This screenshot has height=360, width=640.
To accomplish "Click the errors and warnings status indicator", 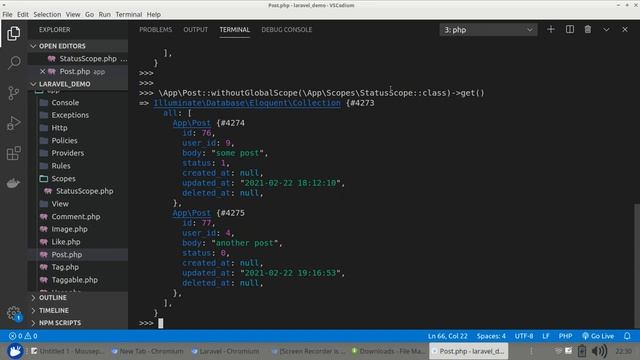I will click(23, 336).
